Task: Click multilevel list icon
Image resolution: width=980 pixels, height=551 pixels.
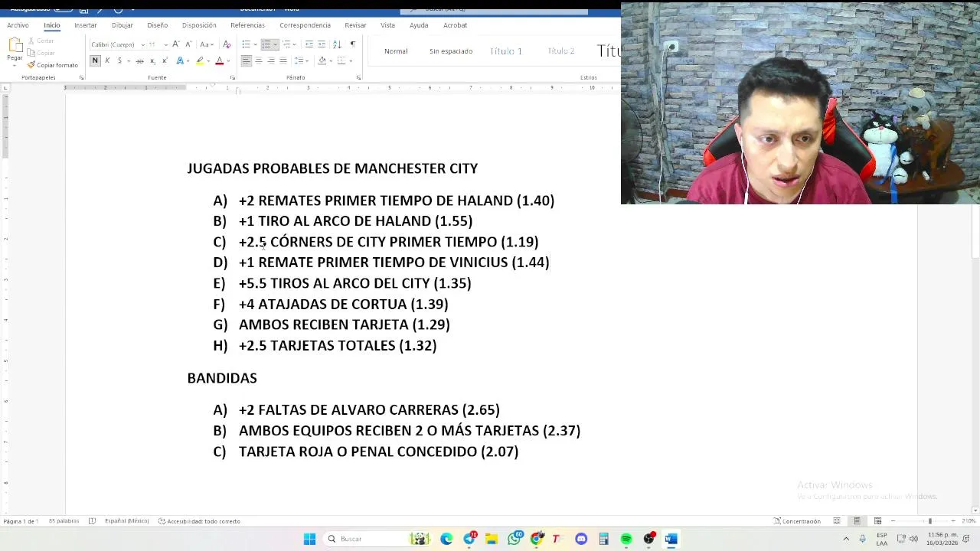Action: [286, 44]
